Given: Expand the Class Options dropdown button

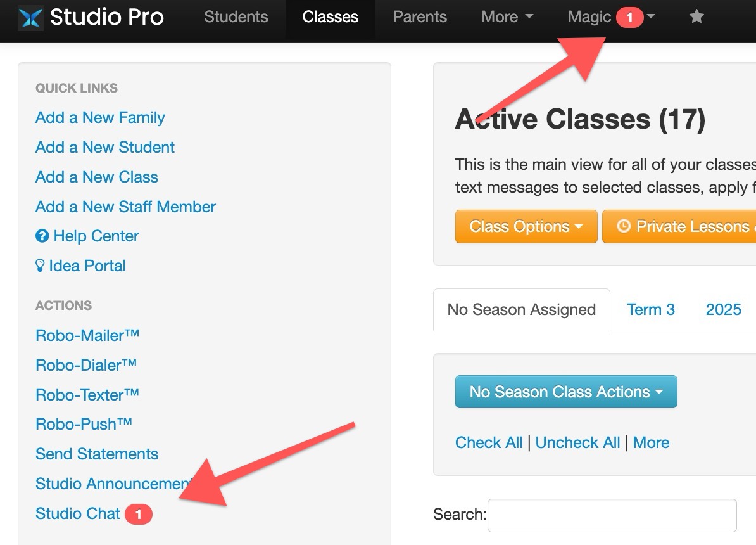Looking at the screenshot, I should [x=526, y=226].
